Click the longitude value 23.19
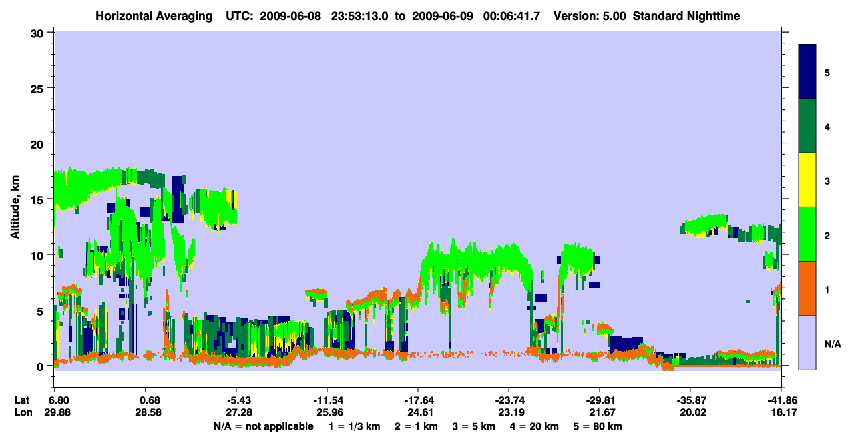 coord(511,413)
